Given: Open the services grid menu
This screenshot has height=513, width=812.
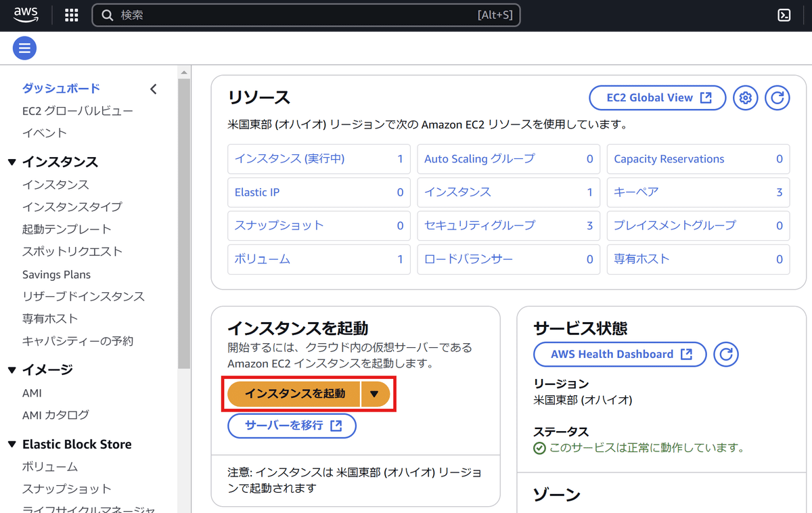Looking at the screenshot, I should click(x=71, y=15).
